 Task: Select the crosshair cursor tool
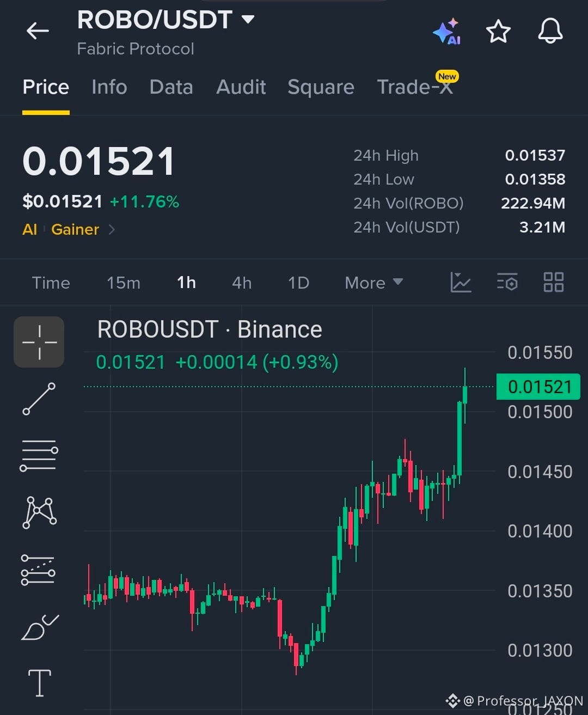click(39, 342)
